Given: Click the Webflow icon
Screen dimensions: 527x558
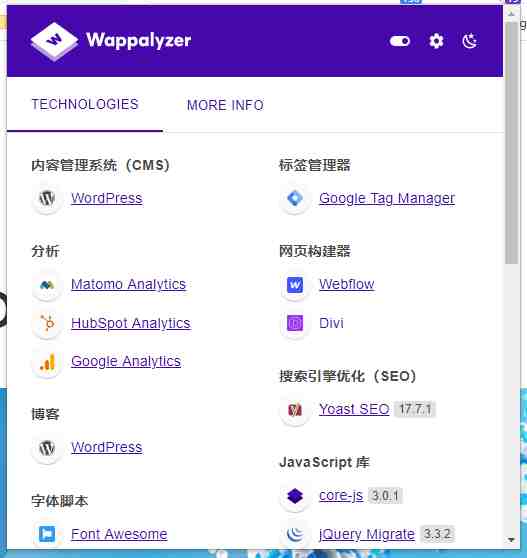Looking at the screenshot, I should pos(295,284).
